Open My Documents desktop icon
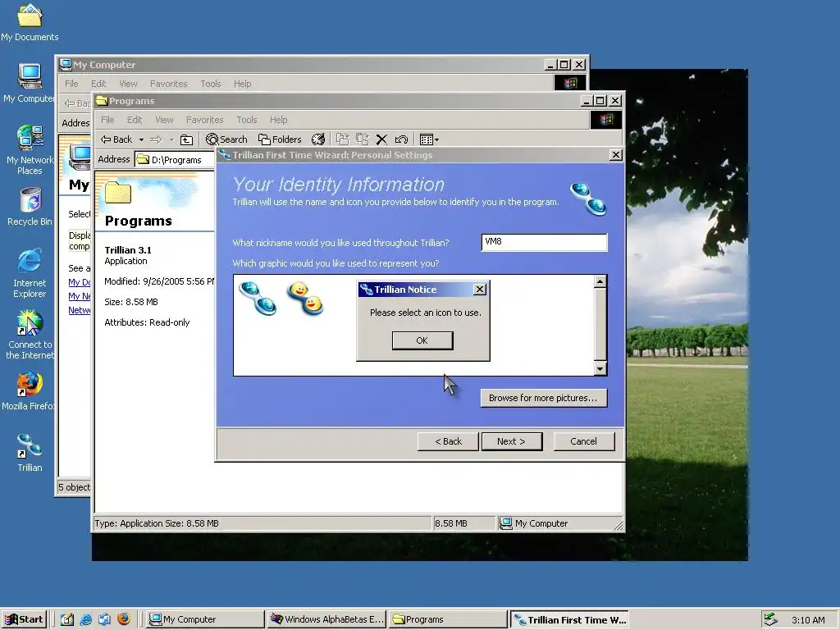Viewport: 840px width, 630px height. click(x=30, y=22)
